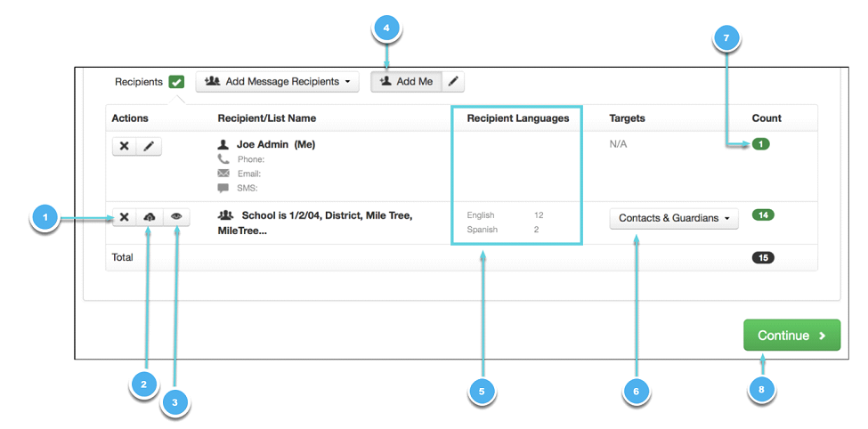Click the Recipient Languages column header

517,117
